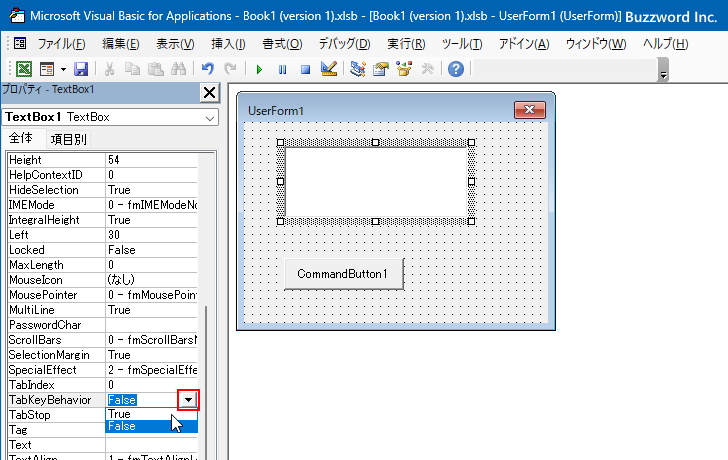This screenshot has height=460, width=728.
Task: Open the Toolbox icon
Action: [x=427, y=69]
